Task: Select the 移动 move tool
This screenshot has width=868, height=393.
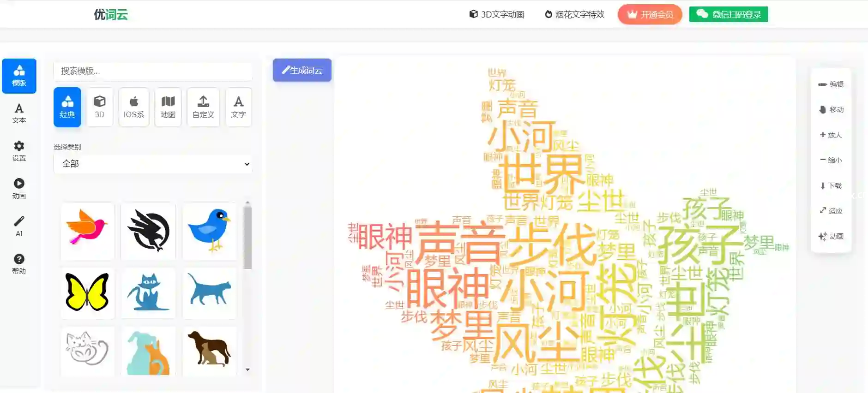Action: 831,109
